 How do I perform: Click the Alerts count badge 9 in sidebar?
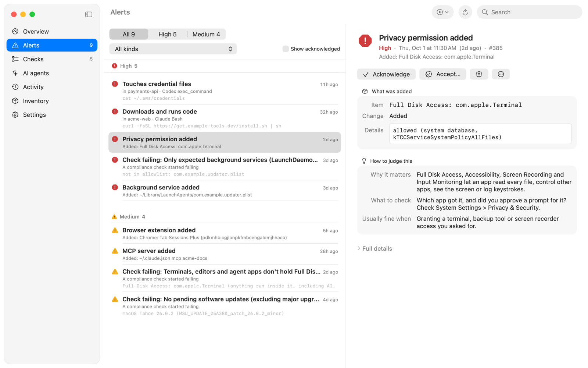pyautogui.click(x=91, y=45)
